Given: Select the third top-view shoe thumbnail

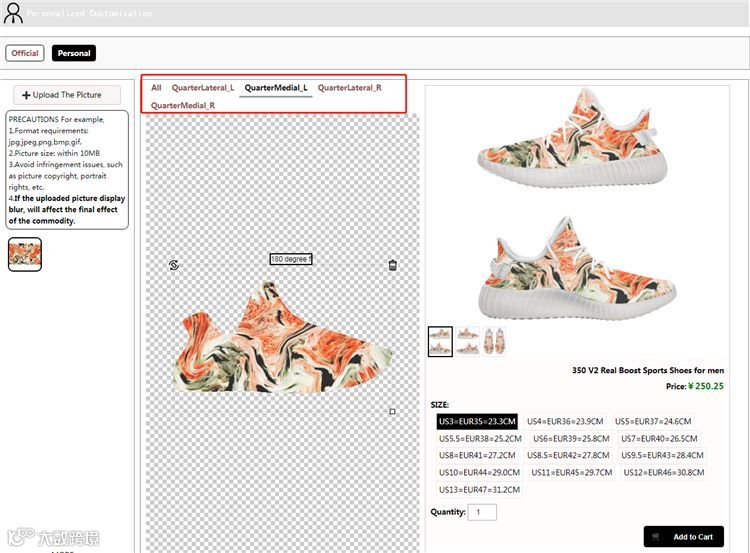Looking at the screenshot, I should (x=494, y=341).
